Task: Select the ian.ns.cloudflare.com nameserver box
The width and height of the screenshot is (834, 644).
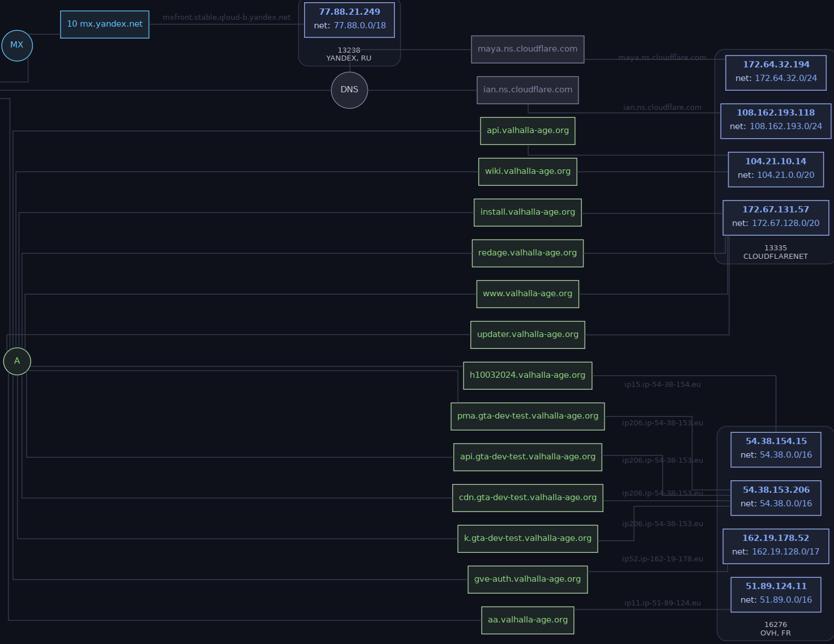Action: pos(527,90)
